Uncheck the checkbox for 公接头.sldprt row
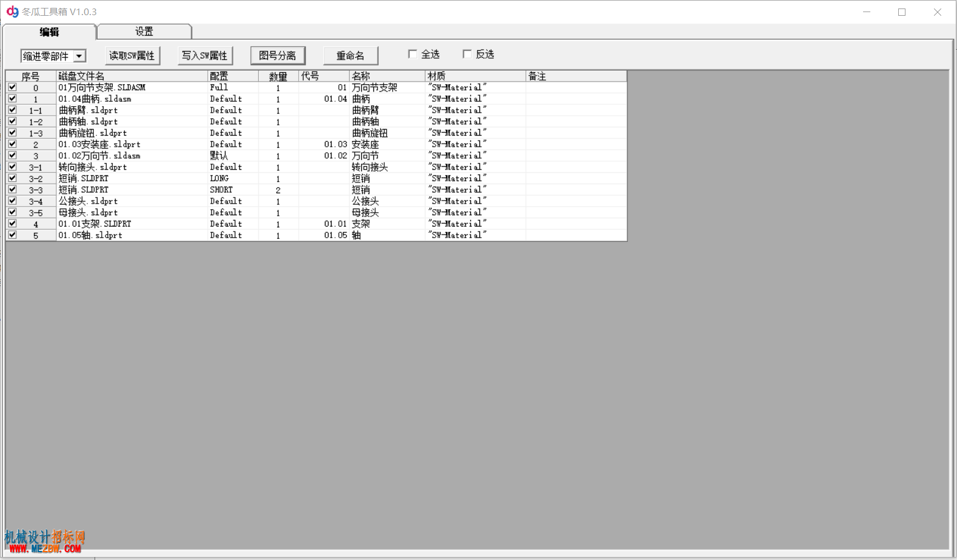This screenshot has height=560, width=957. tap(12, 201)
